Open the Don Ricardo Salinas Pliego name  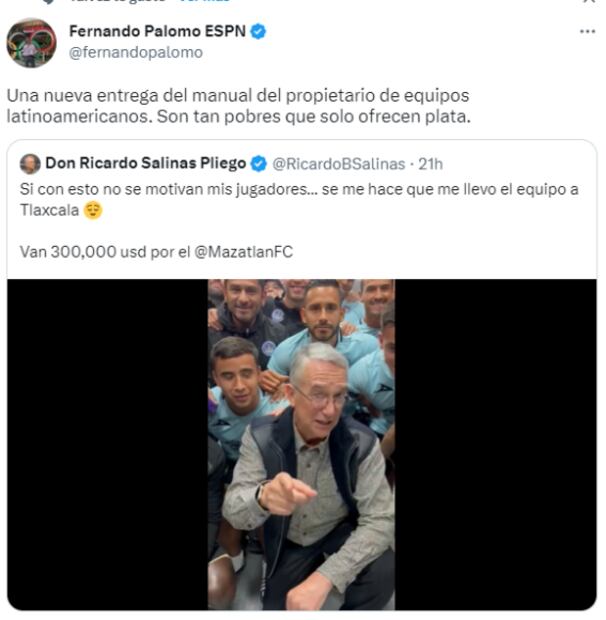tap(145, 163)
